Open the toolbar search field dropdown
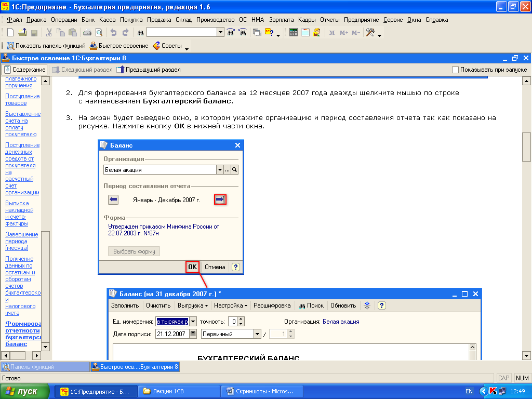 220,33
